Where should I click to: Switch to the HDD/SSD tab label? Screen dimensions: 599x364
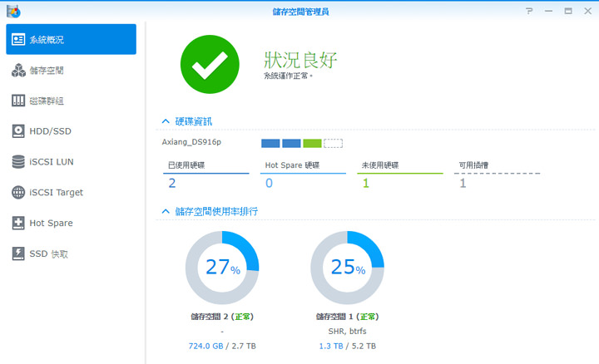click(51, 131)
